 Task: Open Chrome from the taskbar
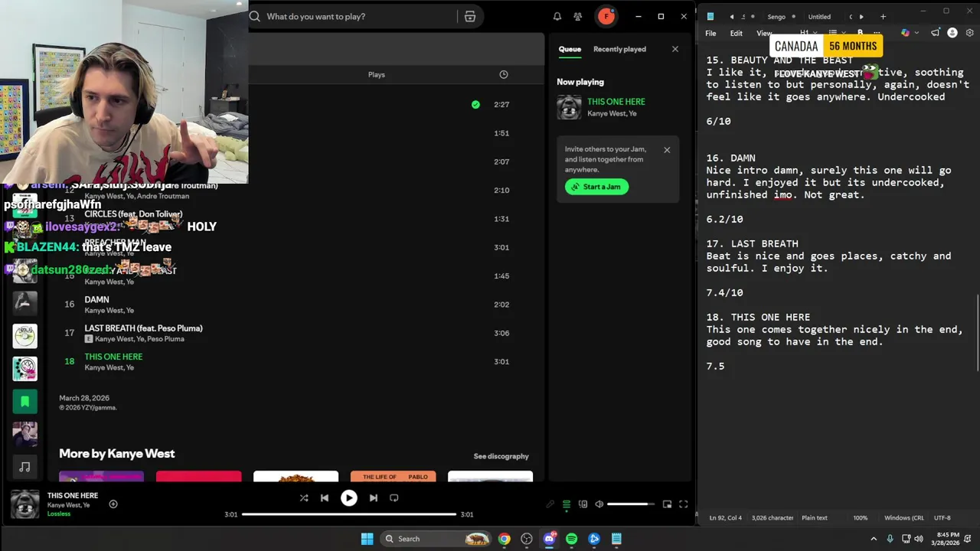pos(504,539)
